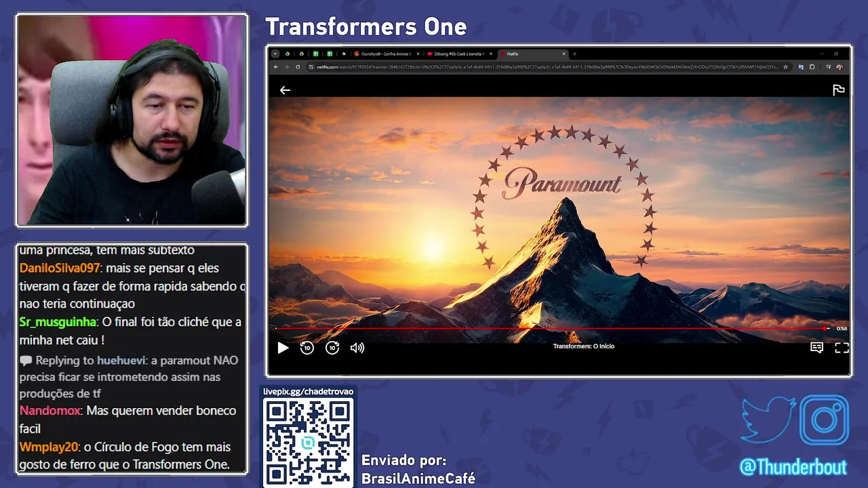
Task: Select the first pinned Drive tab
Action: tap(288, 54)
